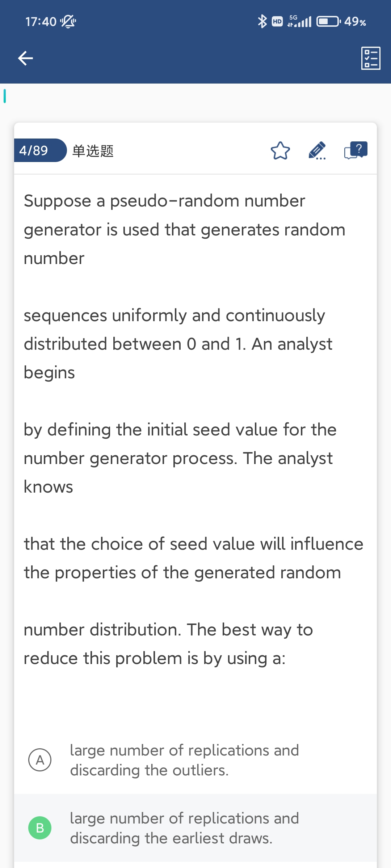Tap the 17:40 clock in status bar

click(x=41, y=22)
